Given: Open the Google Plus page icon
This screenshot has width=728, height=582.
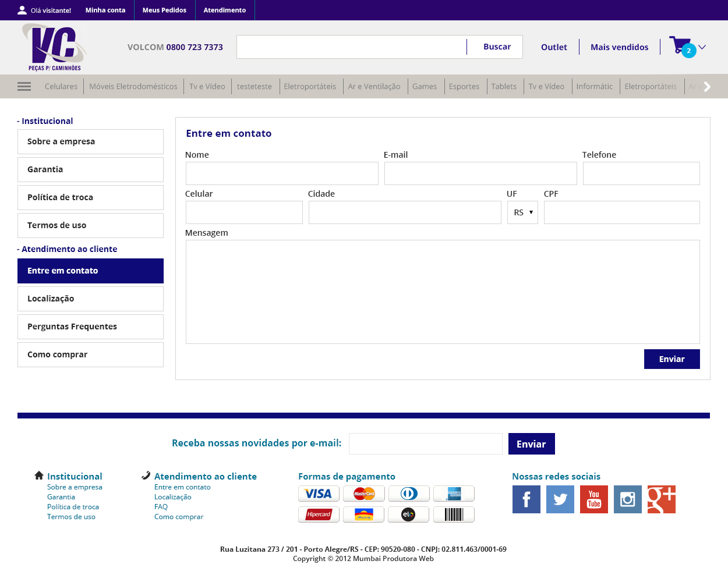Looking at the screenshot, I should point(661,499).
